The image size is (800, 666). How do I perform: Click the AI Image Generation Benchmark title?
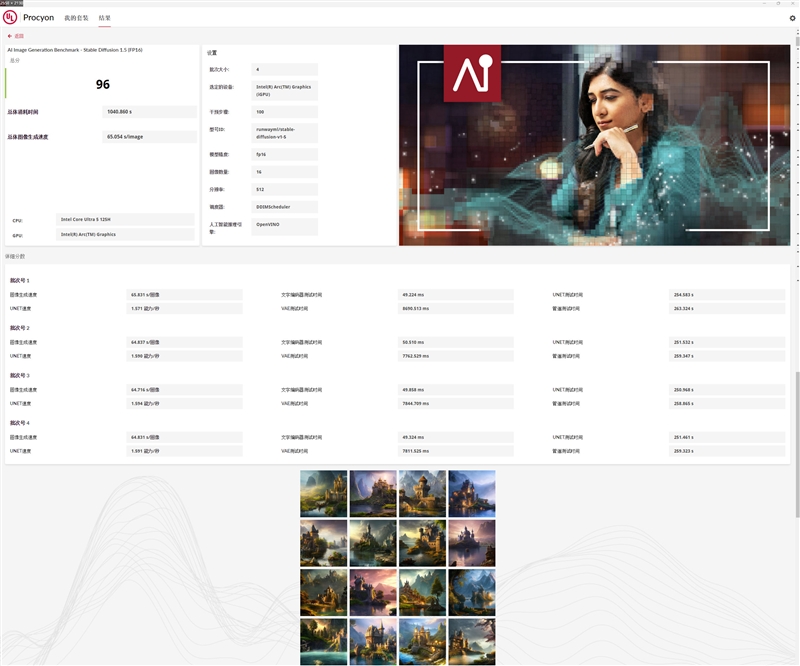point(75,50)
